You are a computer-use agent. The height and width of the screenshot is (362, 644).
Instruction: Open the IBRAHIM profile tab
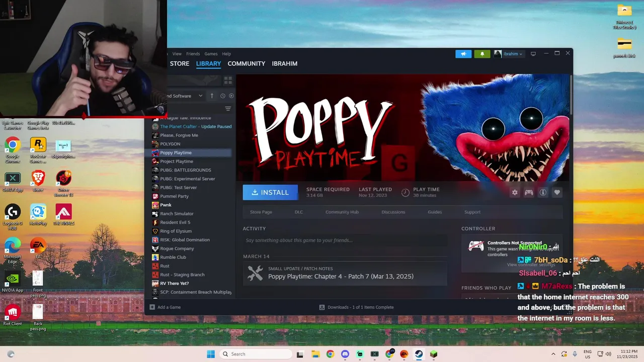click(284, 64)
